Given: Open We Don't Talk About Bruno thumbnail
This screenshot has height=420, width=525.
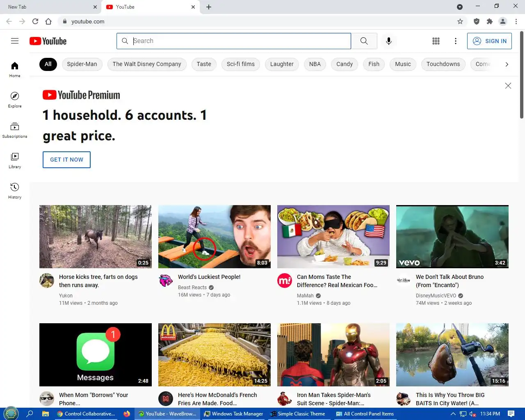Looking at the screenshot, I should 452,237.
